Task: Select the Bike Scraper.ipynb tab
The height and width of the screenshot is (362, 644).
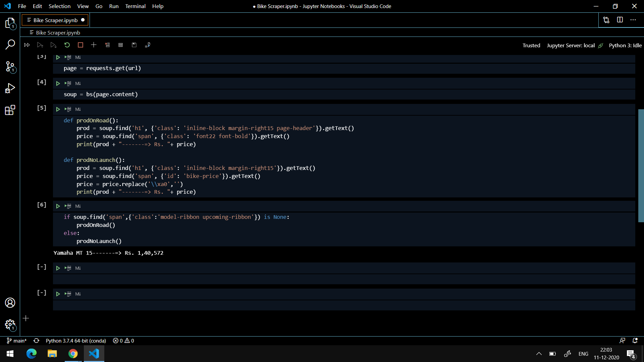Action: tap(55, 20)
